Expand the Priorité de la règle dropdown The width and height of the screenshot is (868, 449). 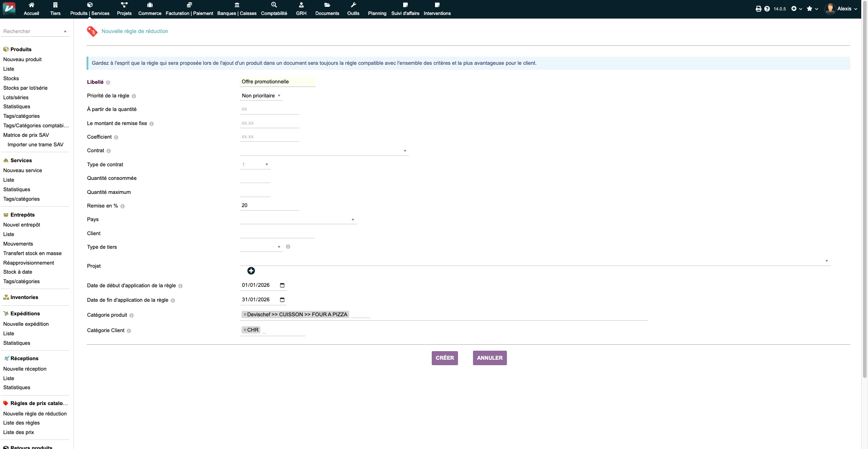pos(261,96)
